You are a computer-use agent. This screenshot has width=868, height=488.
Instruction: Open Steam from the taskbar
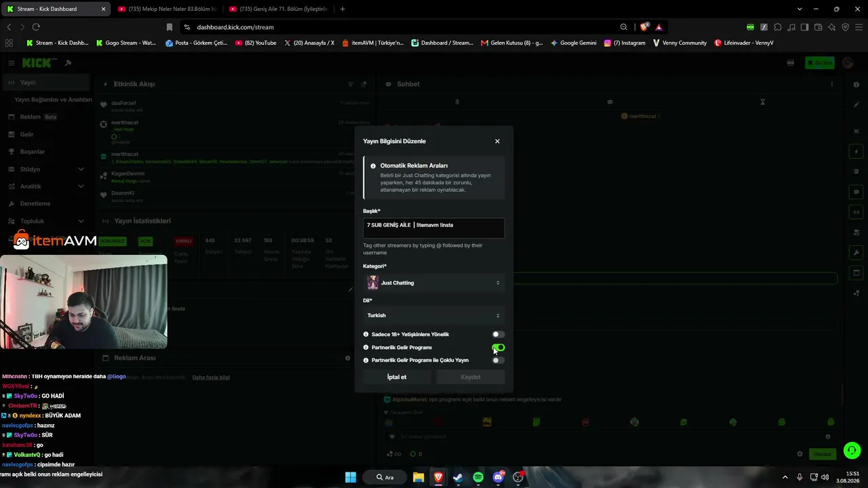[458, 477]
